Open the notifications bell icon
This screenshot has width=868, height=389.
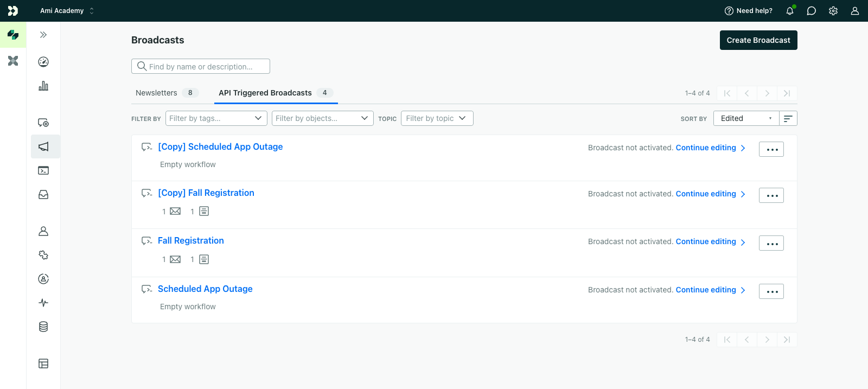coord(789,11)
